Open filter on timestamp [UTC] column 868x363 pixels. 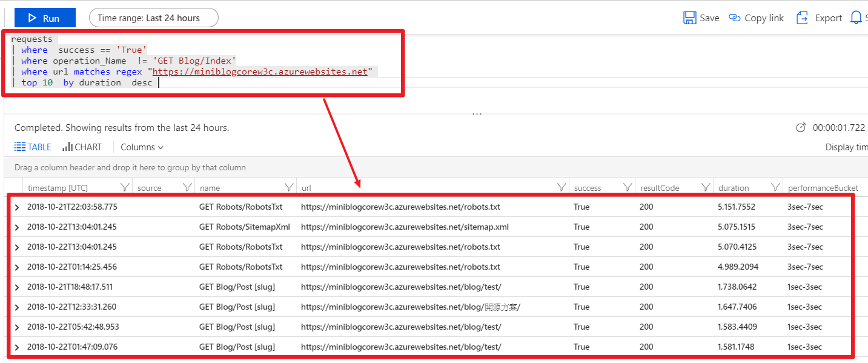pos(125,187)
